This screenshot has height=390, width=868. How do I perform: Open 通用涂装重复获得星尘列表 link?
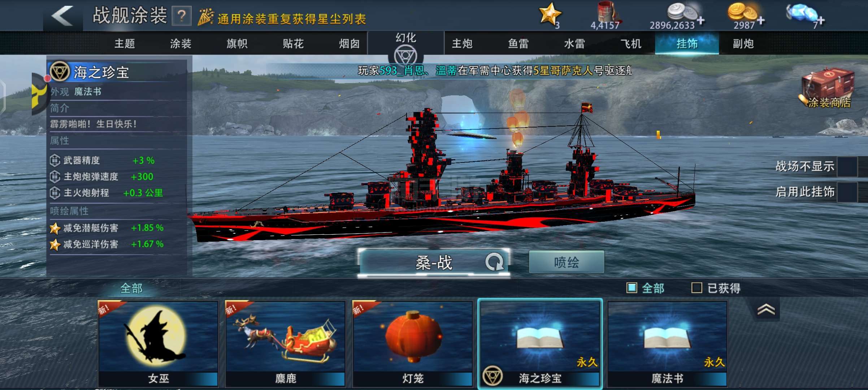[292, 19]
